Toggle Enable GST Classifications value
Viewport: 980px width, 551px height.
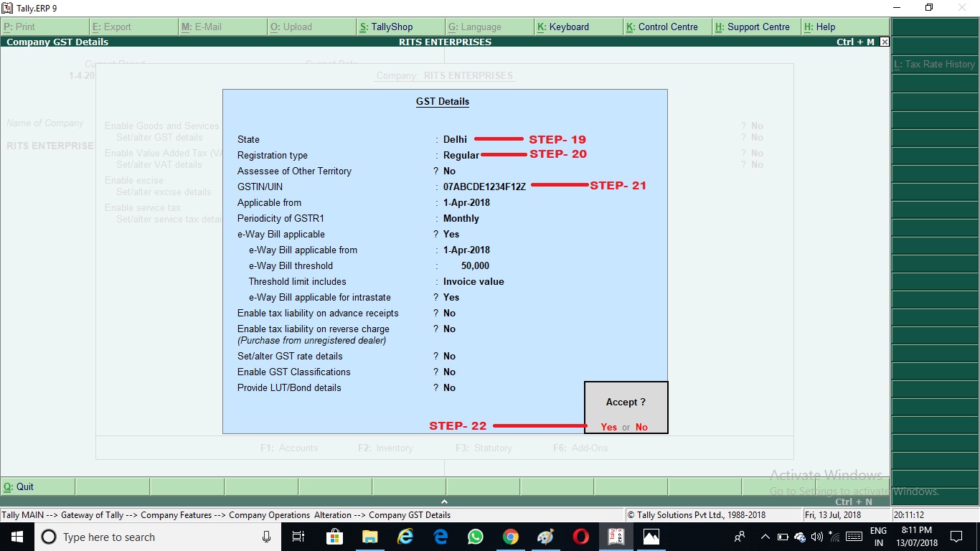(x=449, y=372)
